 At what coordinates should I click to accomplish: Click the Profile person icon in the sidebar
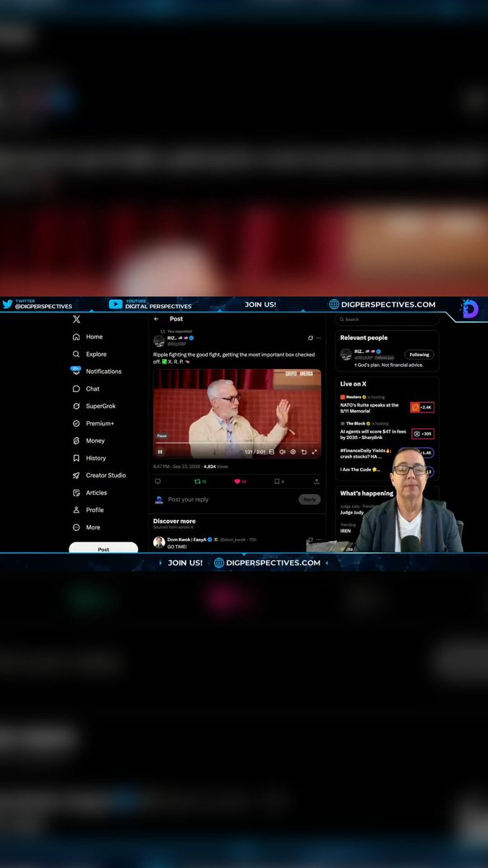76,510
